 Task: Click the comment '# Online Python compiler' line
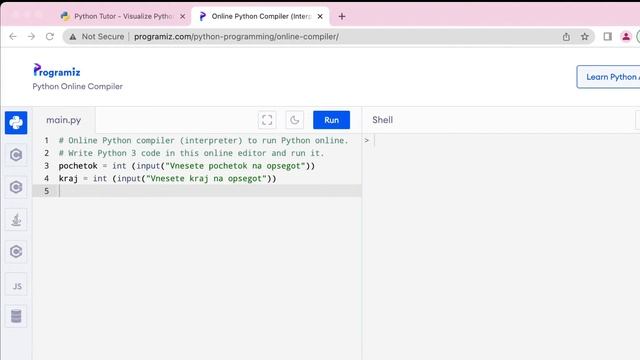[x=203, y=140]
